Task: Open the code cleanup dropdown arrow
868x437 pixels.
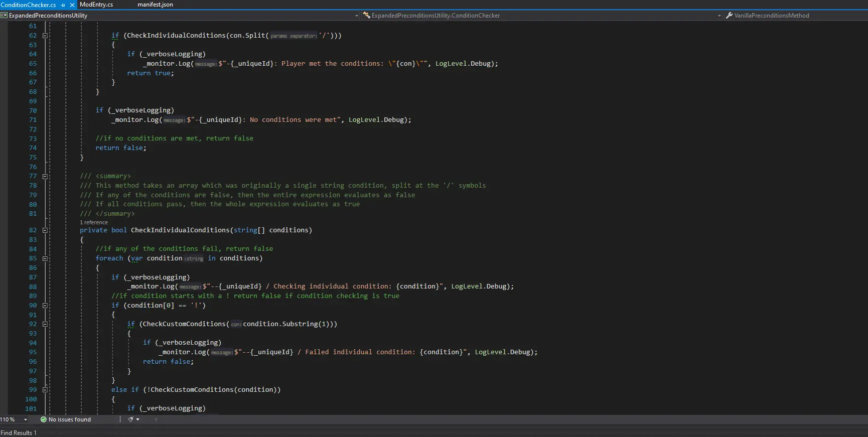Action: 138,419
